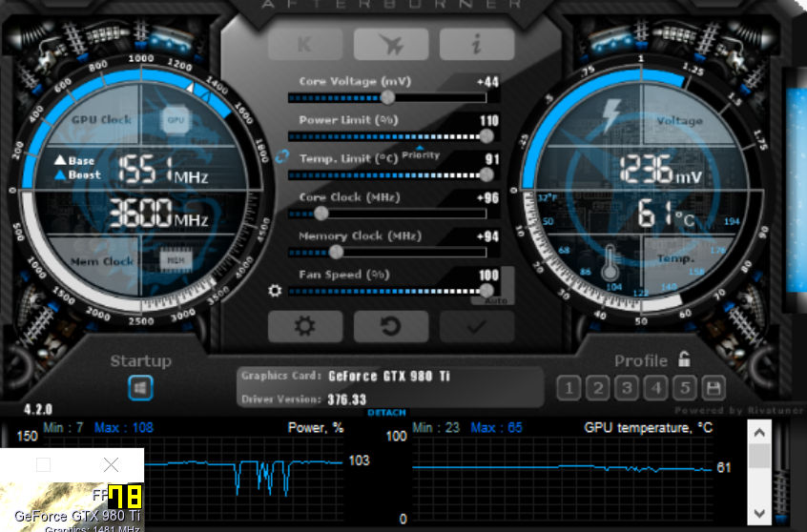Click the GeForce GTX 980 Ti graphics card name
Viewport: 807px width, 532px height.
pyautogui.click(x=389, y=377)
